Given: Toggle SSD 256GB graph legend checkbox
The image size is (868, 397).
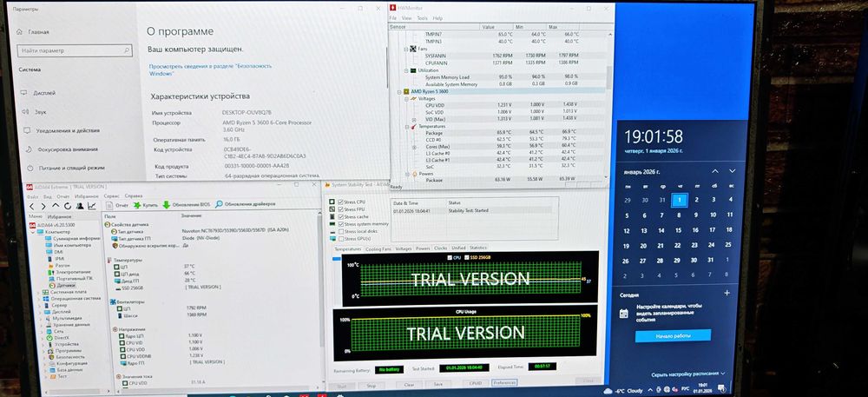Looking at the screenshot, I should point(466,257).
